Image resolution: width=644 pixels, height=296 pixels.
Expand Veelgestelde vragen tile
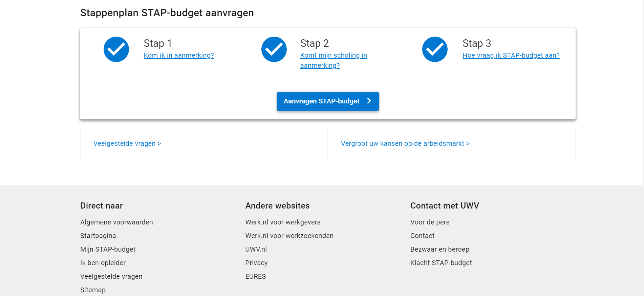point(127,143)
